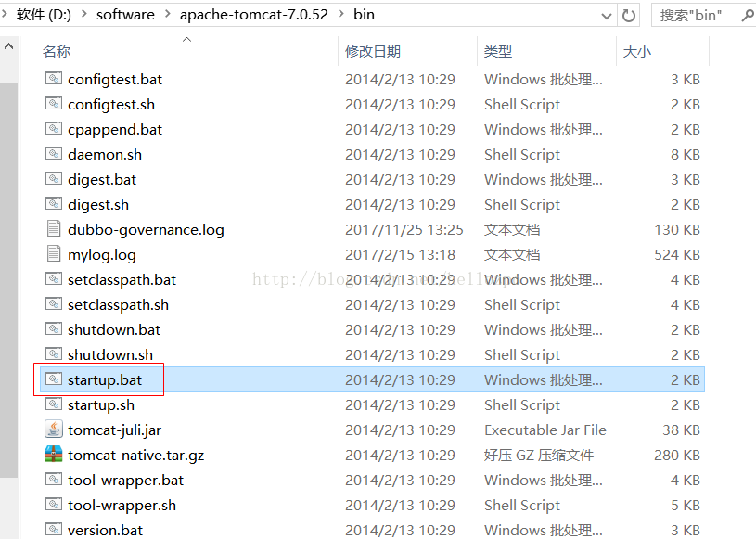The height and width of the screenshot is (539, 756).
Task: Go to 软件 (D:) in address bar
Action: (x=44, y=15)
